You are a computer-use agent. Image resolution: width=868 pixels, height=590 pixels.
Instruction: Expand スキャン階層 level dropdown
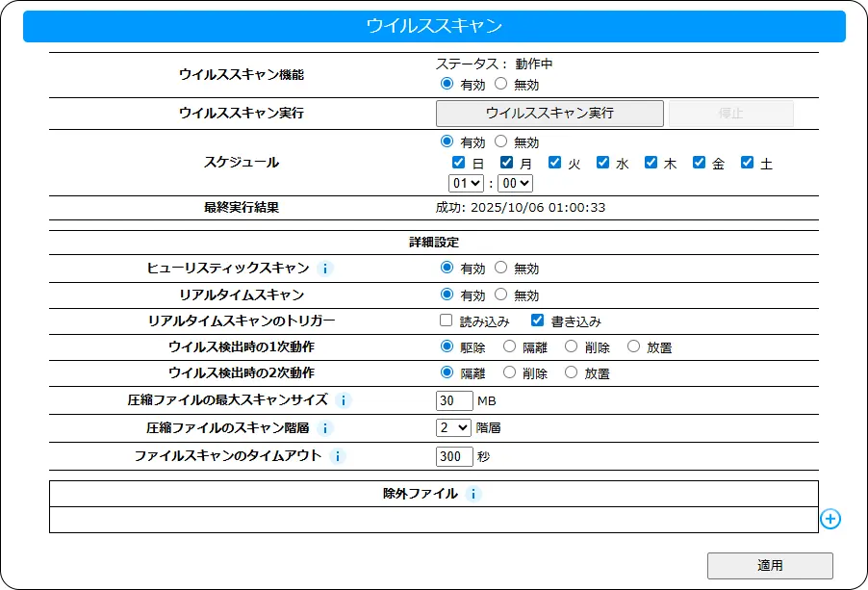point(453,427)
